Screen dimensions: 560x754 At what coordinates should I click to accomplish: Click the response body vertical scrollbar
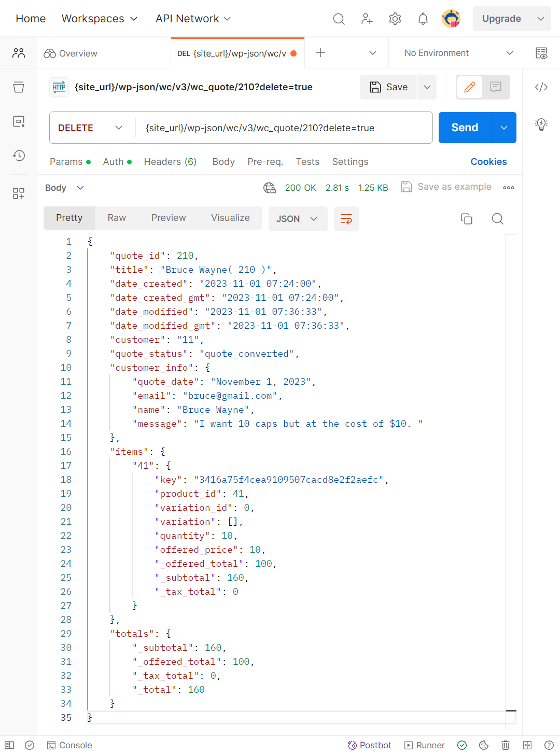tap(511, 477)
